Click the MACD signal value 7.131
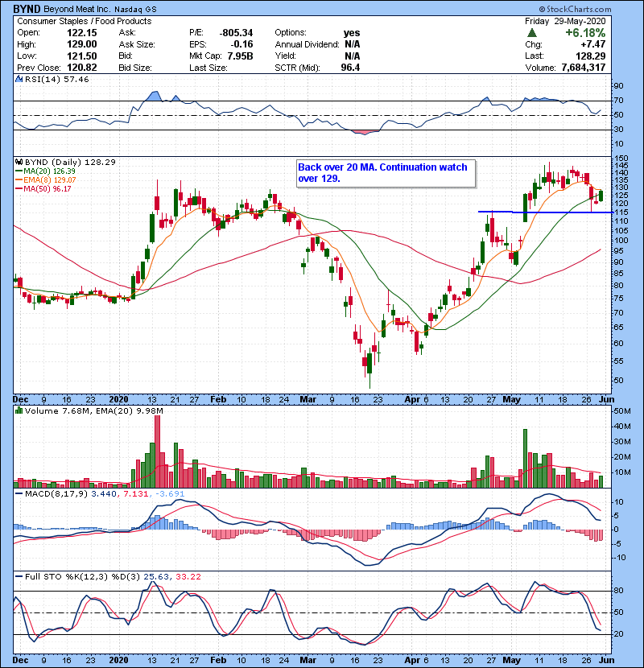 point(135,494)
